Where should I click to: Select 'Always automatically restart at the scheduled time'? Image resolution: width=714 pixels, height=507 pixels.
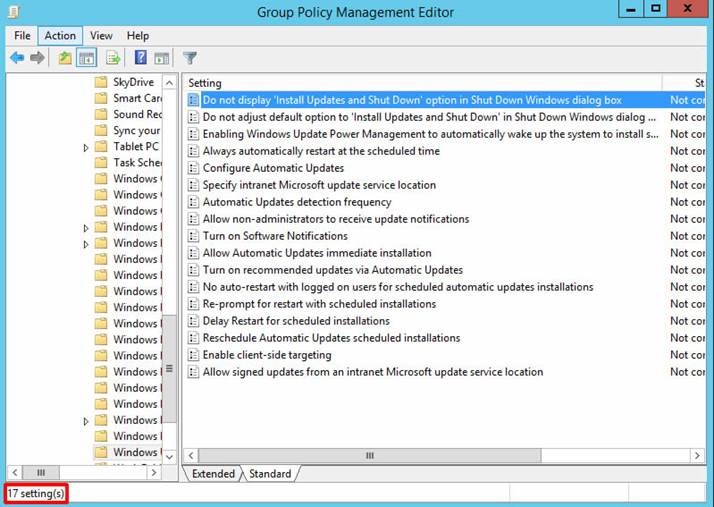pyautogui.click(x=321, y=151)
